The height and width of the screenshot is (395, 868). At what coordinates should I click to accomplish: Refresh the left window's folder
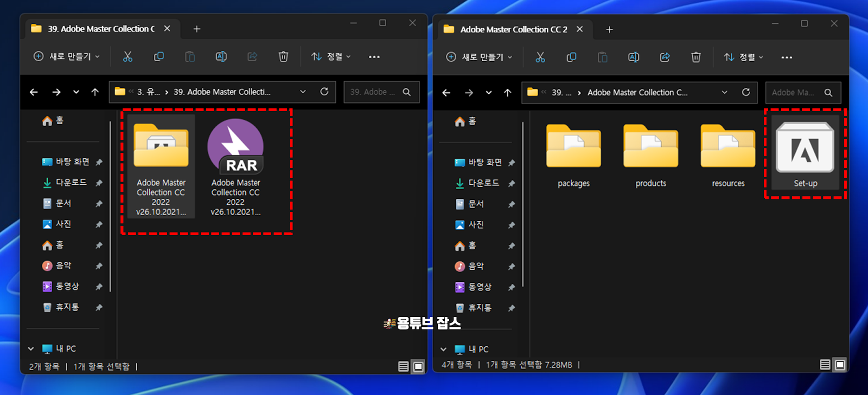coord(324,92)
